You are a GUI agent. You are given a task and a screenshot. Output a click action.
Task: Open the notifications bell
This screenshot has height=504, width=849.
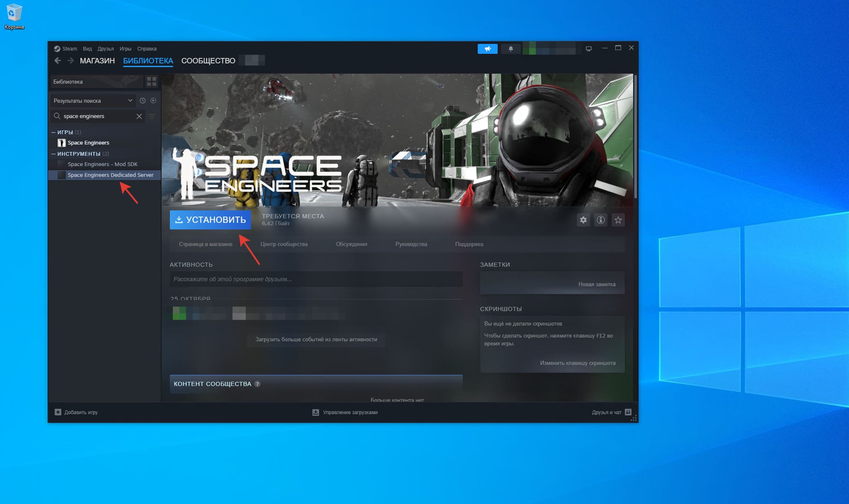(510, 49)
